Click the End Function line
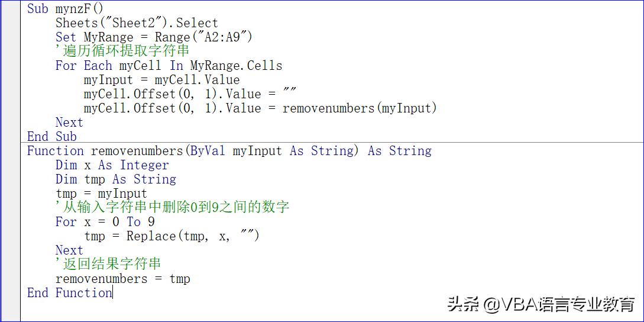 (x=69, y=293)
